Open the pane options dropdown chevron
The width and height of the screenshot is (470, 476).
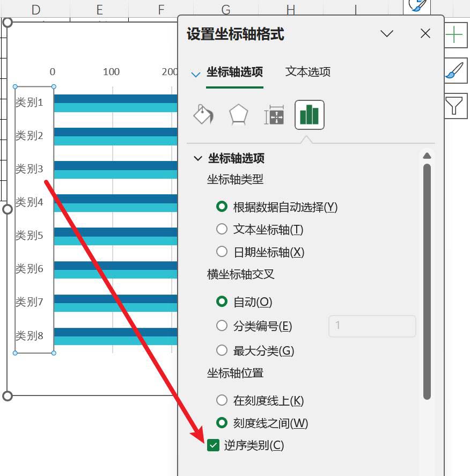click(387, 33)
